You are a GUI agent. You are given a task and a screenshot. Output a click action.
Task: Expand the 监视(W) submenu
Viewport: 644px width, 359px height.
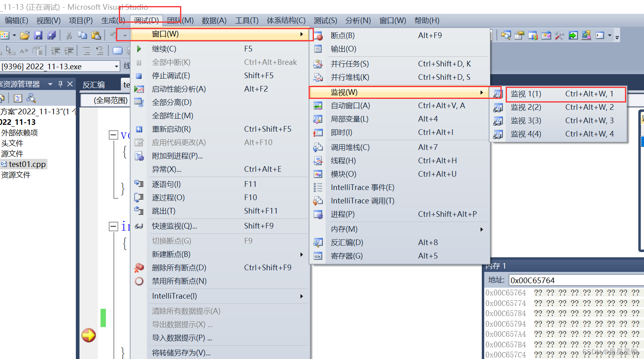tap(399, 92)
